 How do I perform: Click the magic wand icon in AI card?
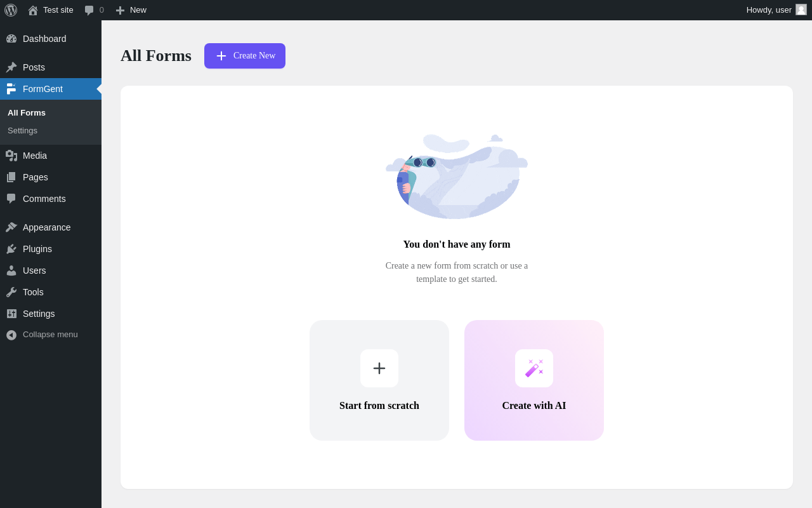(x=534, y=368)
